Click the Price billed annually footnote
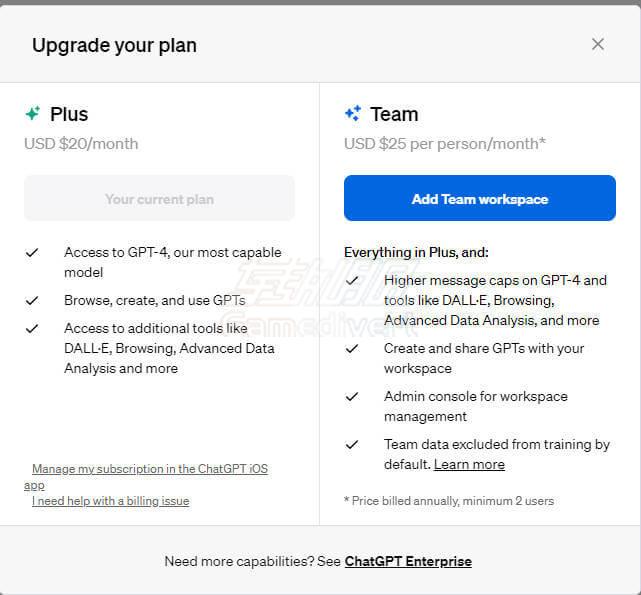This screenshot has width=641, height=595. click(x=448, y=500)
